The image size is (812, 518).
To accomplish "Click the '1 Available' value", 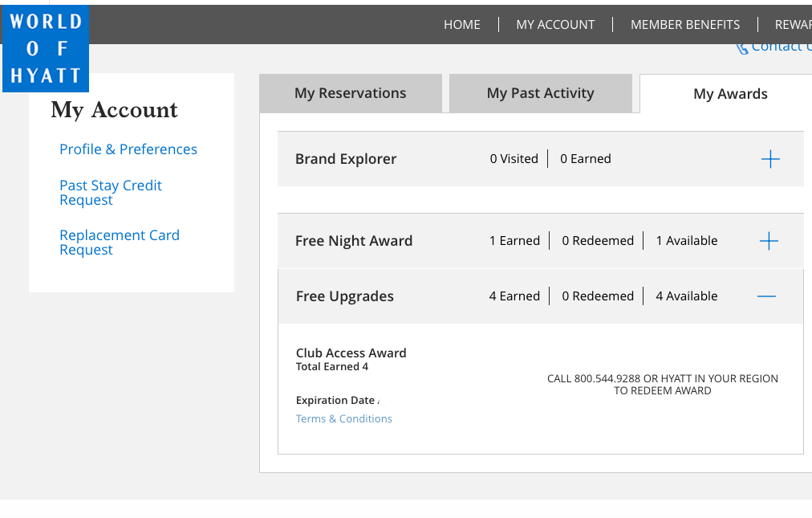I will point(687,241).
